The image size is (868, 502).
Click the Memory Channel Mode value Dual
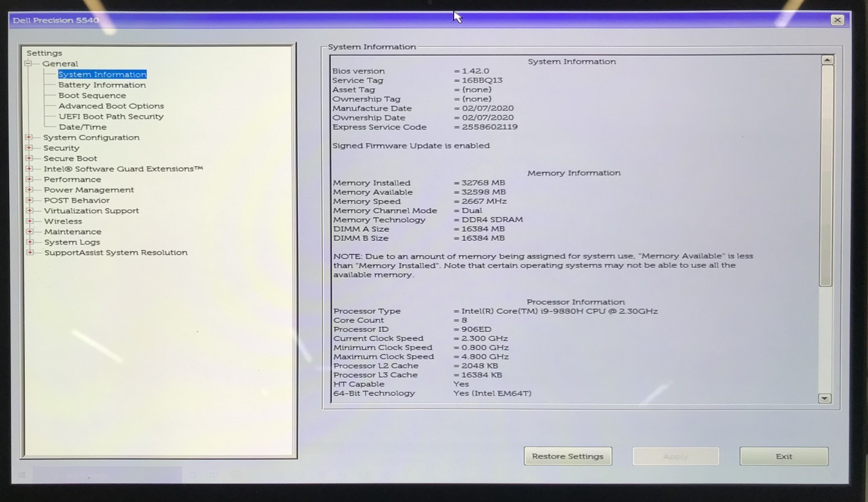tap(471, 210)
